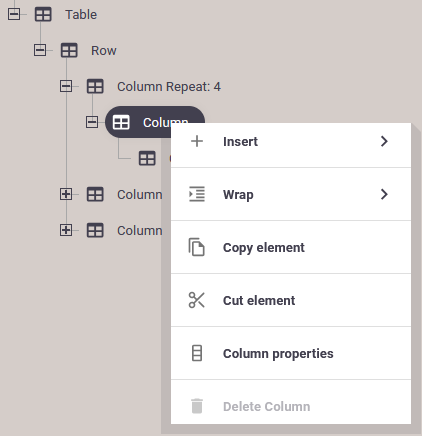Screen dimensions: 422x436
Task: Click the copy pages icon
Action: click(x=197, y=247)
